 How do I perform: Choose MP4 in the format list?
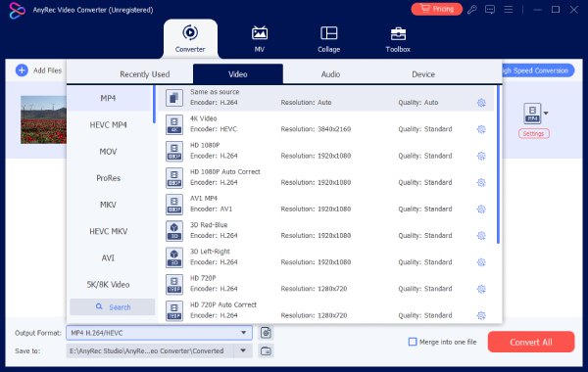click(x=109, y=98)
